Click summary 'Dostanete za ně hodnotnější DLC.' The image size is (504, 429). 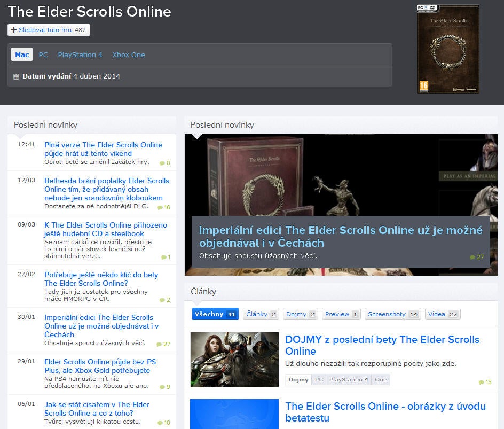97,206
